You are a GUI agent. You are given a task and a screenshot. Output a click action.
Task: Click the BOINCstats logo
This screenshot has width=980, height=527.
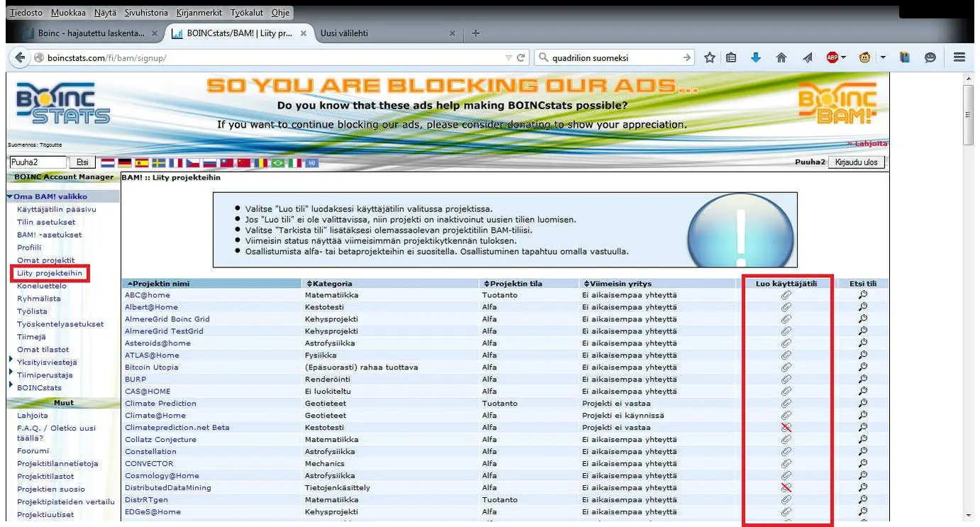62,104
